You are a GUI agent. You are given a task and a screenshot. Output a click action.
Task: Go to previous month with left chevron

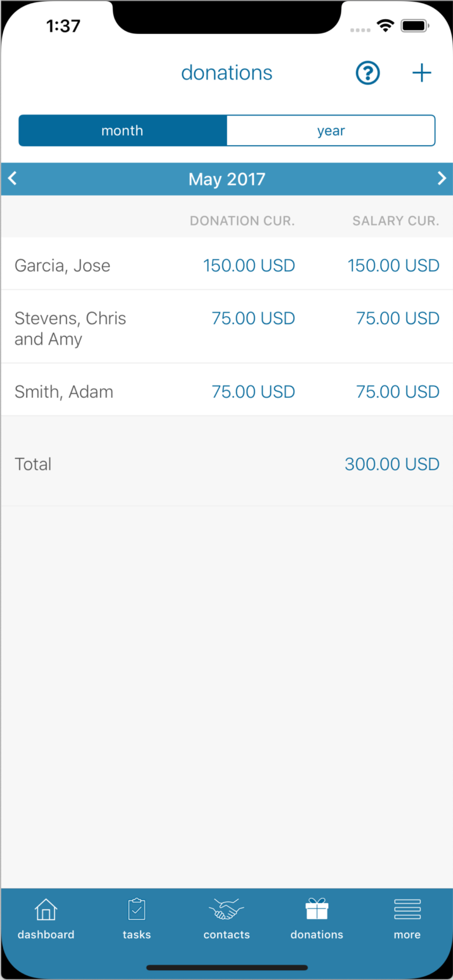click(12, 178)
